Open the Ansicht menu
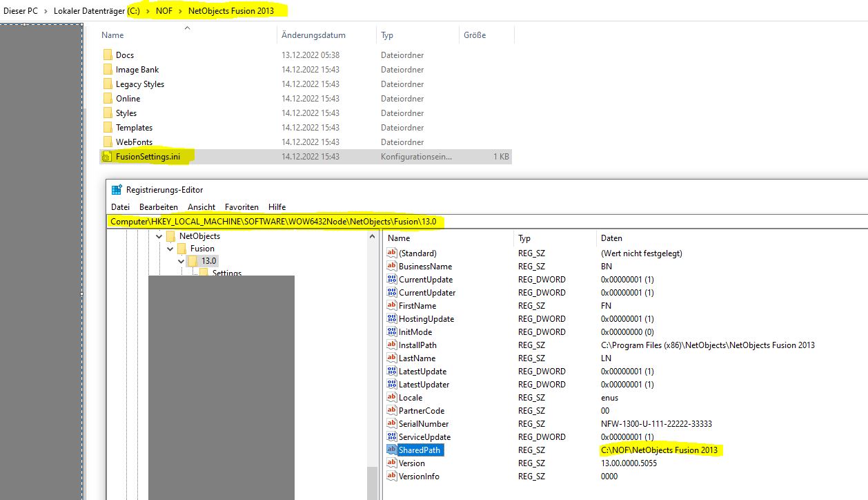This screenshot has width=868, height=500. tap(201, 207)
